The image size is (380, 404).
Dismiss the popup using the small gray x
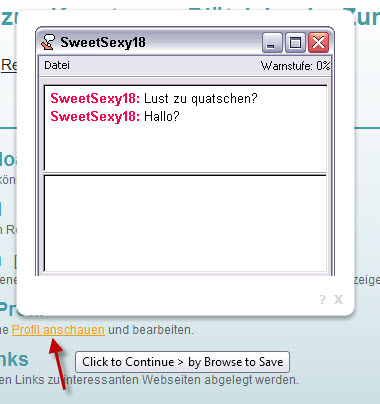pos(338,299)
